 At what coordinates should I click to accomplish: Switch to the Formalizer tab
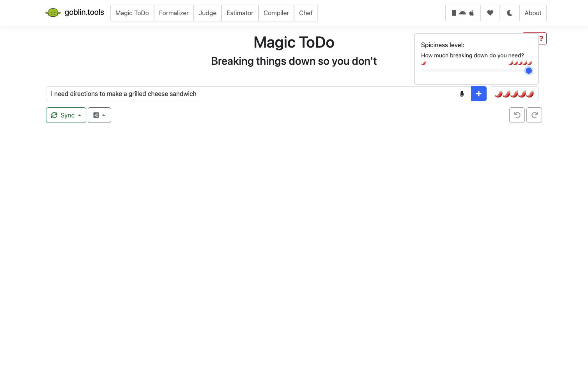(x=174, y=13)
